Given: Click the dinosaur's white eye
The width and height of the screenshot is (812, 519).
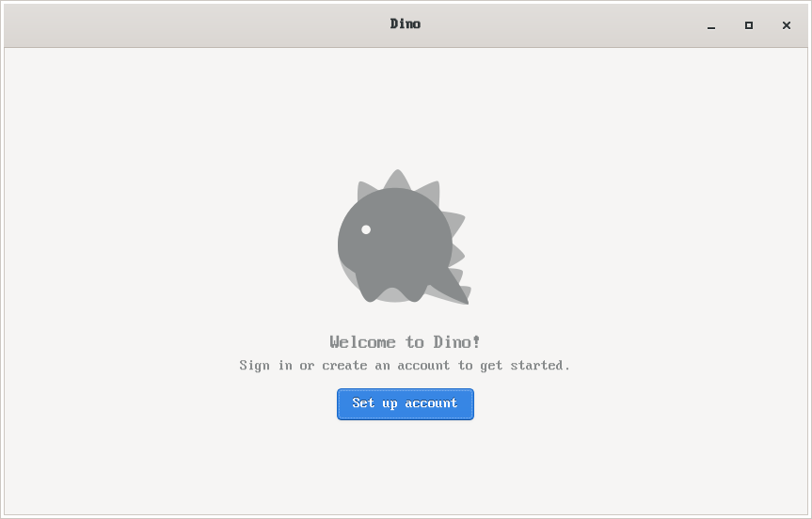Looking at the screenshot, I should [366, 229].
